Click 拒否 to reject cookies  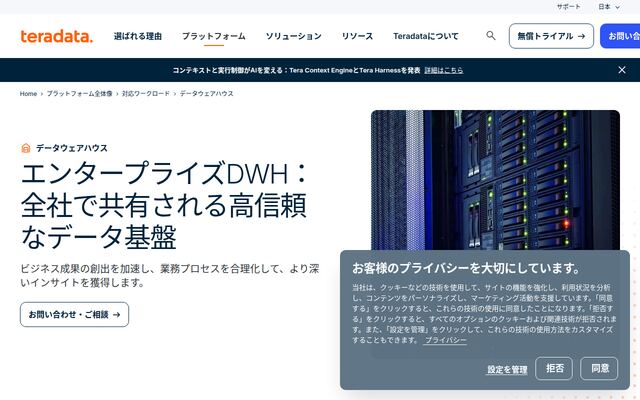(554, 369)
